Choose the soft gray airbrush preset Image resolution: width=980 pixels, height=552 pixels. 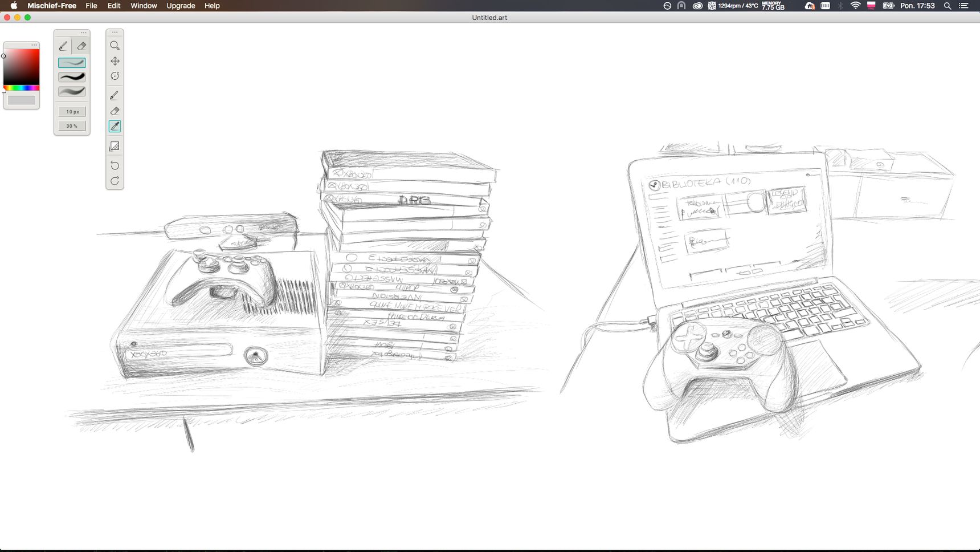[72, 91]
